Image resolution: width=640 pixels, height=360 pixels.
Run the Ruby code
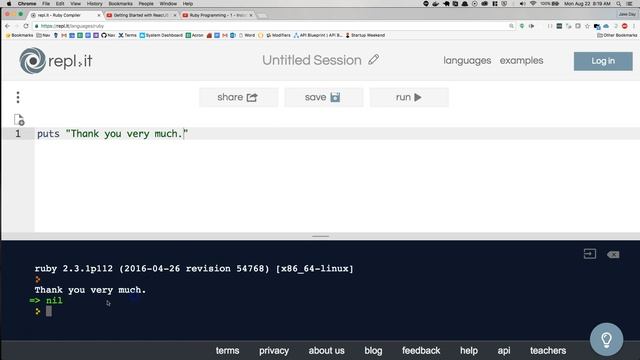coord(409,97)
